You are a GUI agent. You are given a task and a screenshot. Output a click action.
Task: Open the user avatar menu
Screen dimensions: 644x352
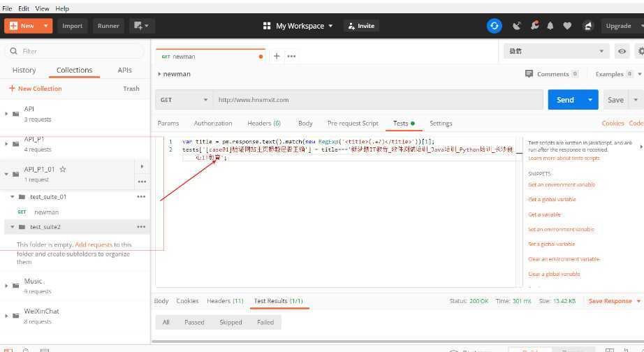pos(588,26)
